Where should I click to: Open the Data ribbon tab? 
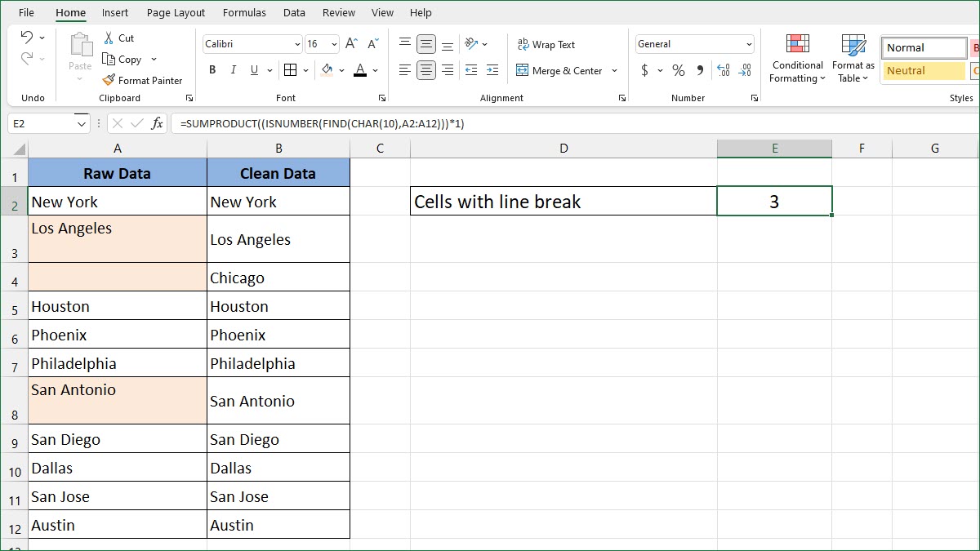tap(294, 12)
